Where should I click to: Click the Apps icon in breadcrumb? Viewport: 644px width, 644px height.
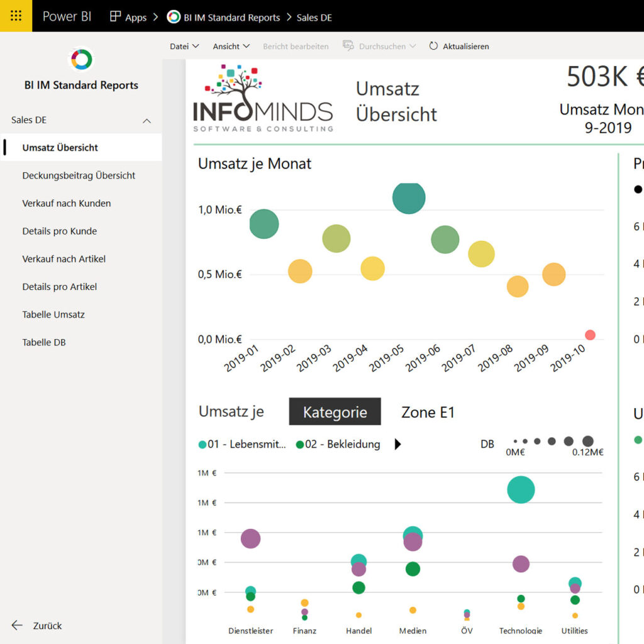click(x=116, y=16)
